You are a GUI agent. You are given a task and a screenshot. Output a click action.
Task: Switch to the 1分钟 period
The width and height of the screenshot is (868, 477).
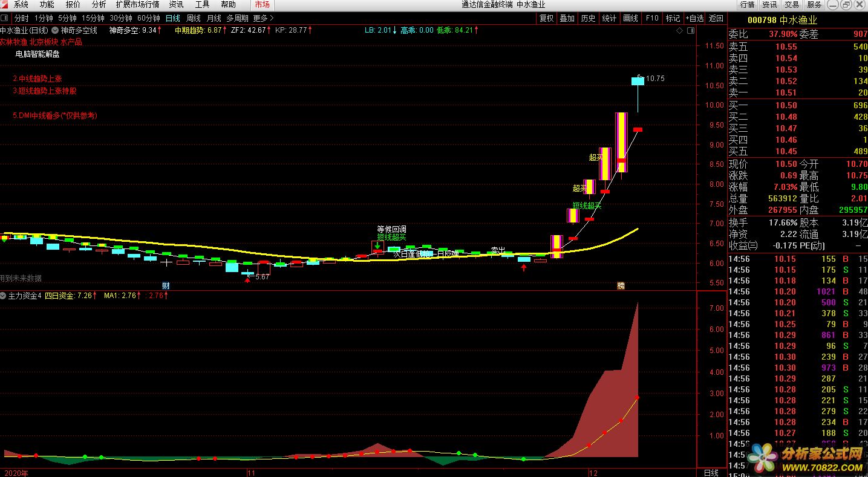pos(44,18)
